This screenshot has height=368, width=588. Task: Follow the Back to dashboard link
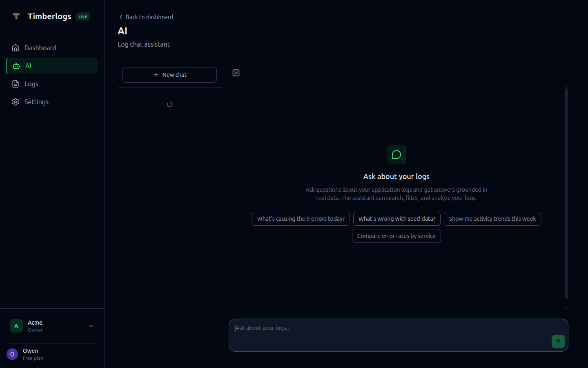pyautogui.click(x=149, y=17)
